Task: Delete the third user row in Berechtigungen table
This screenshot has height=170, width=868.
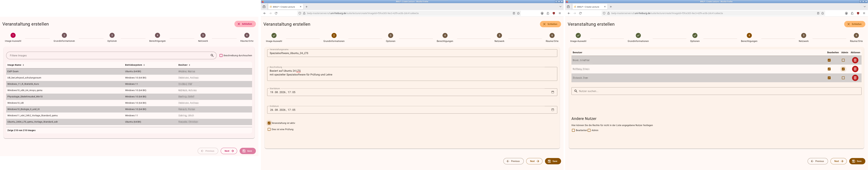Action: tap(855, 78)
